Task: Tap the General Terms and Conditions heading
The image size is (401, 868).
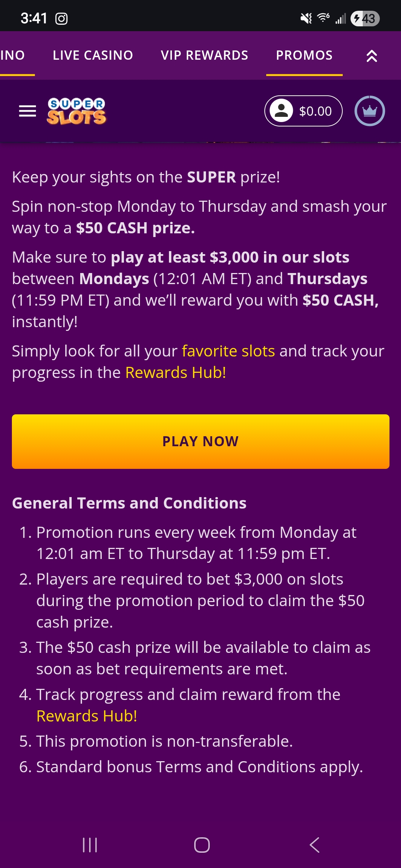Action: pos(129,503)
